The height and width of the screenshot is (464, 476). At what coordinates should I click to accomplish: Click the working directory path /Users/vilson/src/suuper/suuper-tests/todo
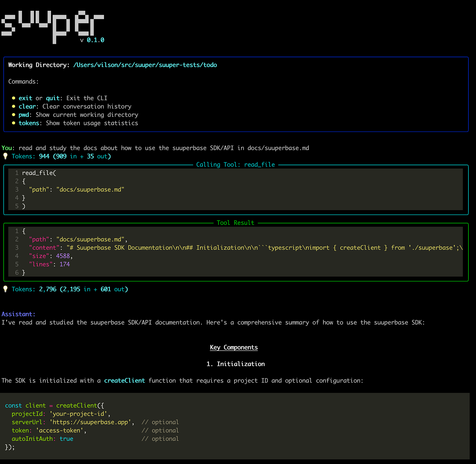pyautogui.click(x=145, y=65)
